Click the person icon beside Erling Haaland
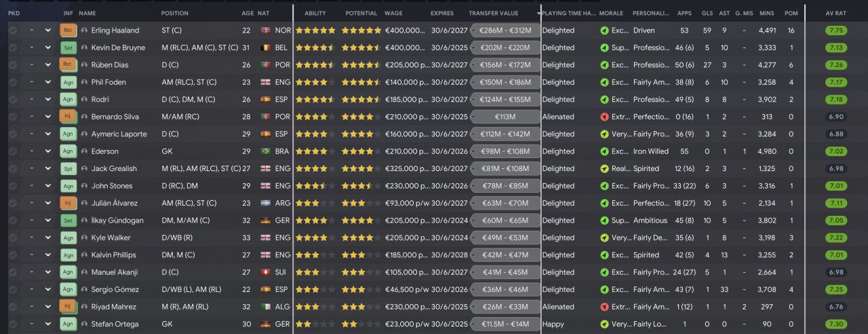 point(84,31)
